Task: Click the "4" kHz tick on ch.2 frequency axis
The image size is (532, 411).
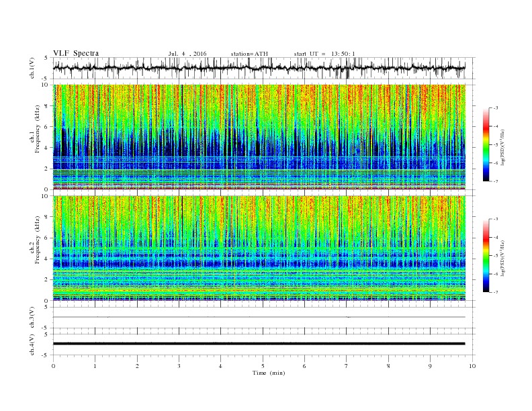Action: coord(47,259)
